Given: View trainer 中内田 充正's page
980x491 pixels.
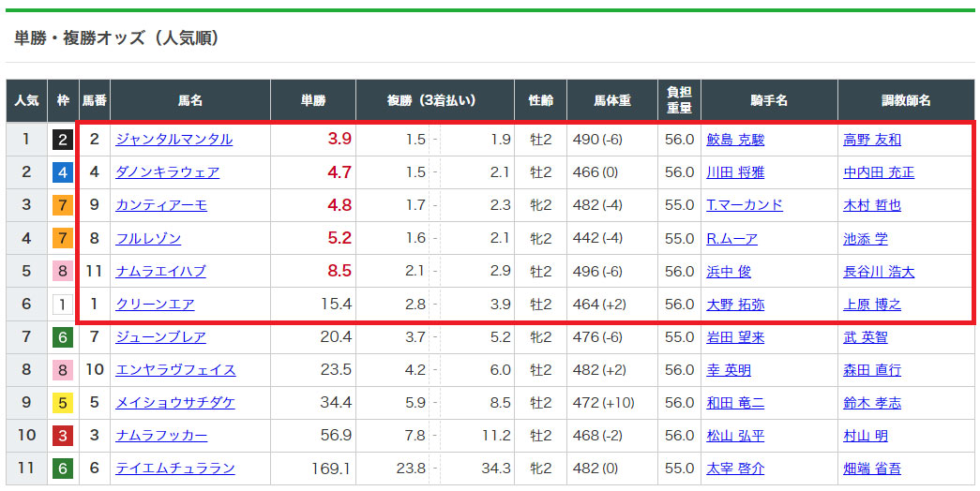Looking at the screenshot, I should click(878, 172).
